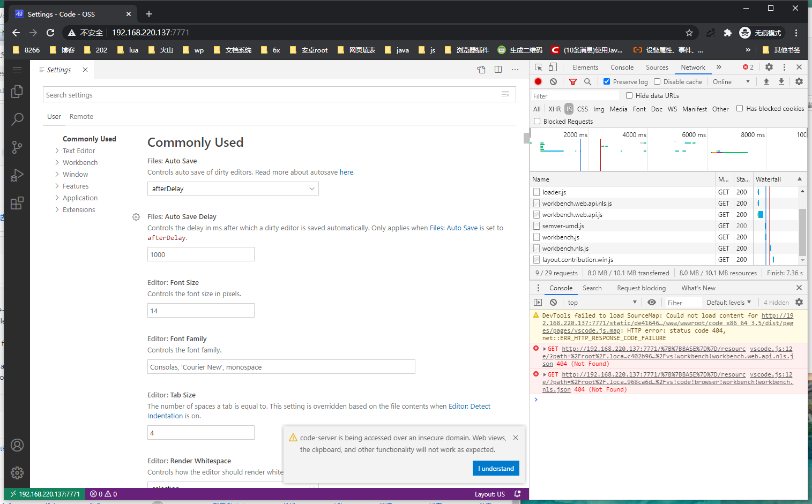Open the Online throttling dropdown
Screen dimensions: 812x504
731,81
